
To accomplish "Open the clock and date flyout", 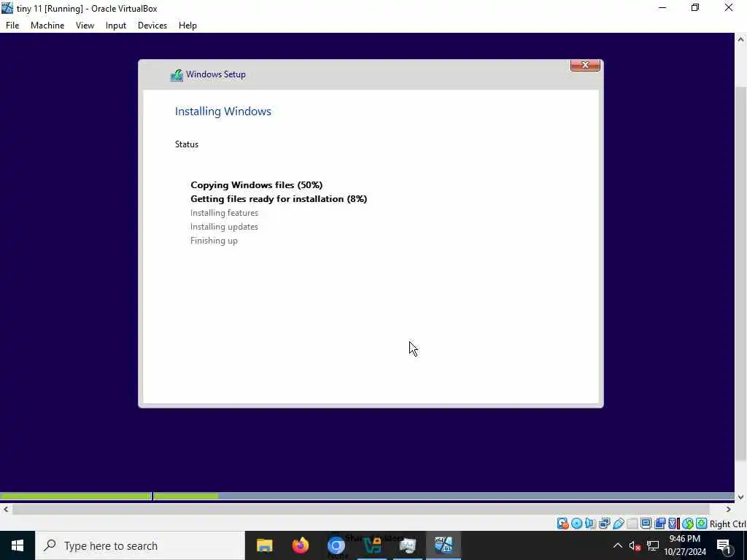I will [684, 545].
